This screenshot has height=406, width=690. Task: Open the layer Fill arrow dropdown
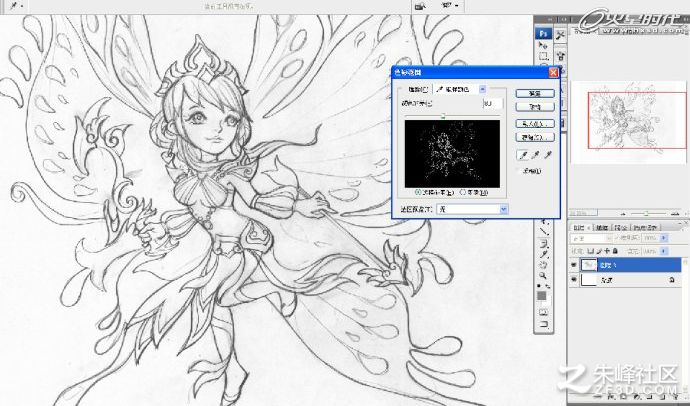tap(664, 251)
